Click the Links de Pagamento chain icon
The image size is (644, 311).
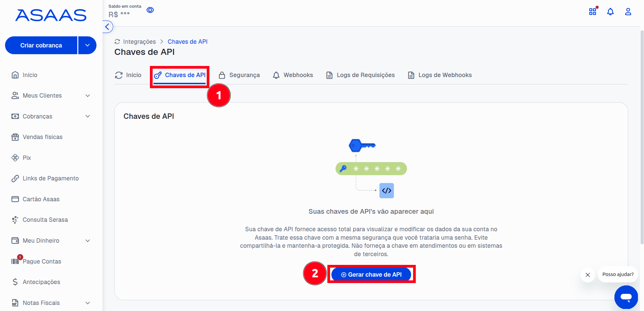(15, 178)
